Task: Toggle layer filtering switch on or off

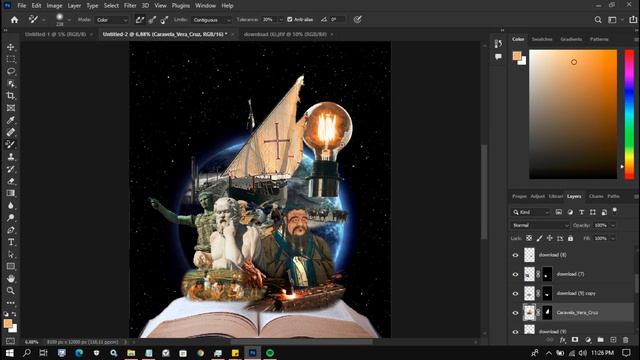Action: click(615, 211)
